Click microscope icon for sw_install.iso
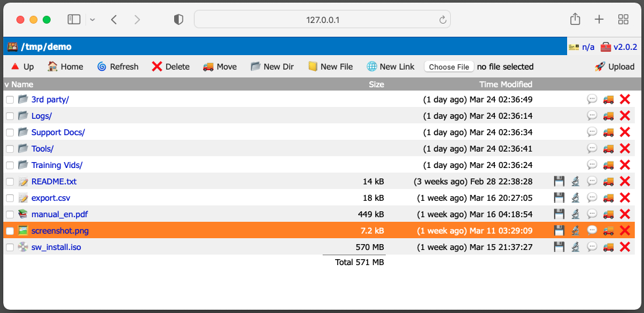This screenshot has height=313, width=644. 576,247
